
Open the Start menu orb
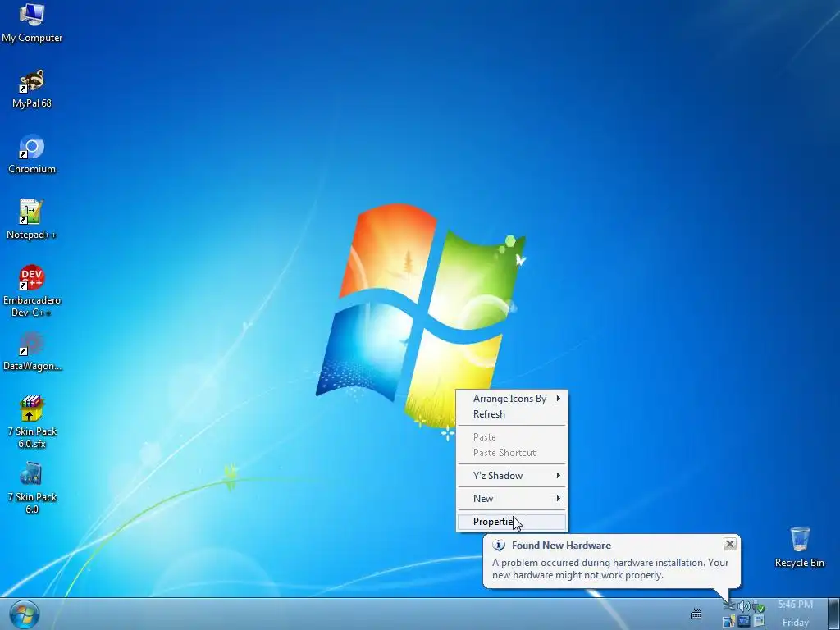pos(24,615)
